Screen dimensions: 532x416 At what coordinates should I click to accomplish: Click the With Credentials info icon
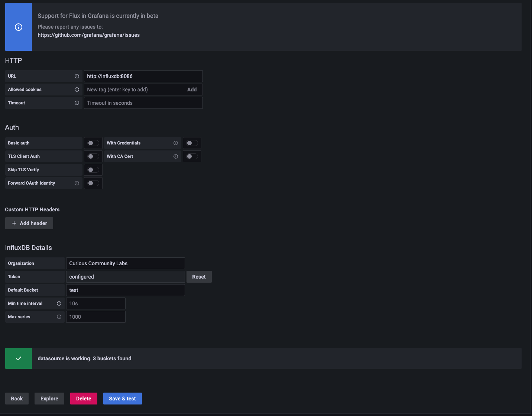(x=176, y=143)
